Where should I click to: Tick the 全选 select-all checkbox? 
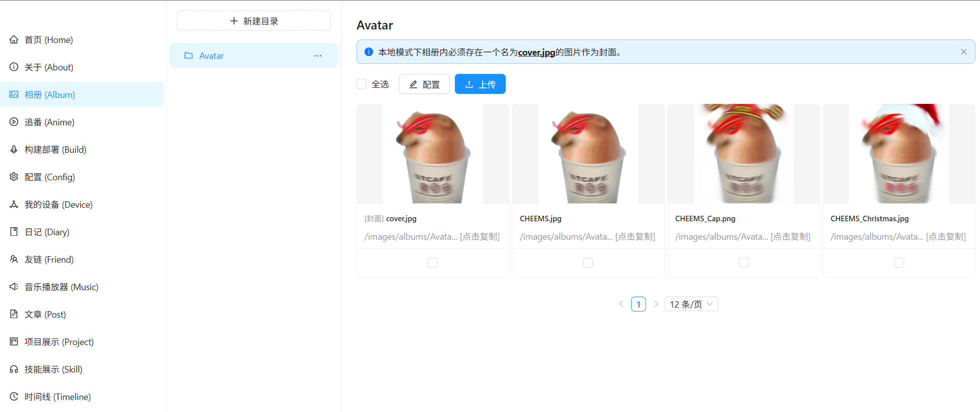[x=361, y=84]
